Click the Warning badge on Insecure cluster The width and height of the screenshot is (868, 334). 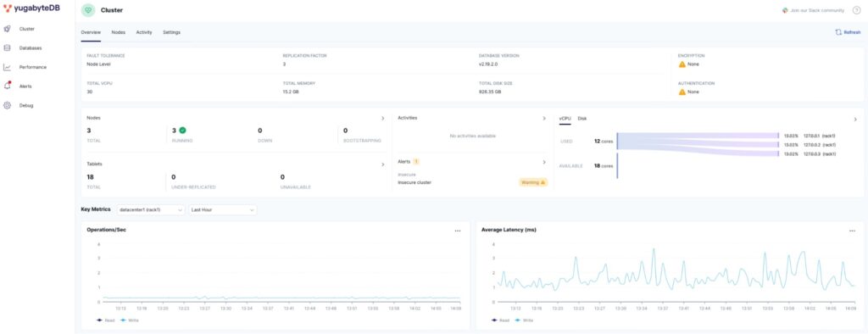click(x=533, y=182)
